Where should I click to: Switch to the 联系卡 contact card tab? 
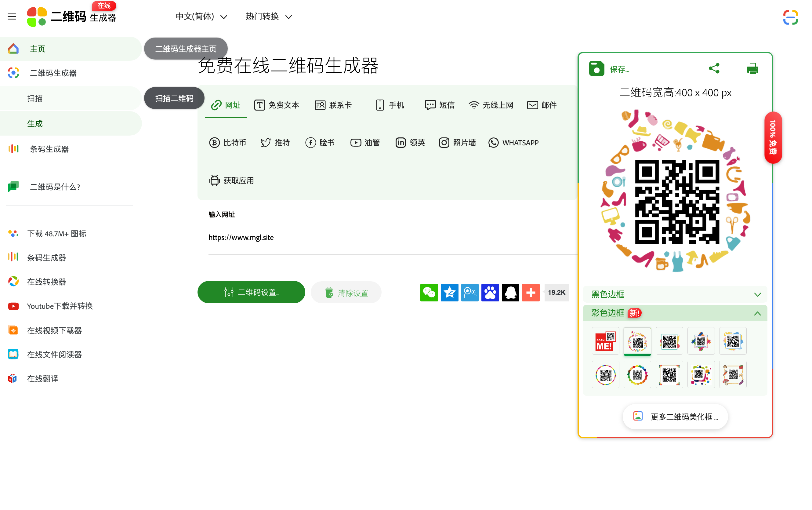click(x=333, y=105)
